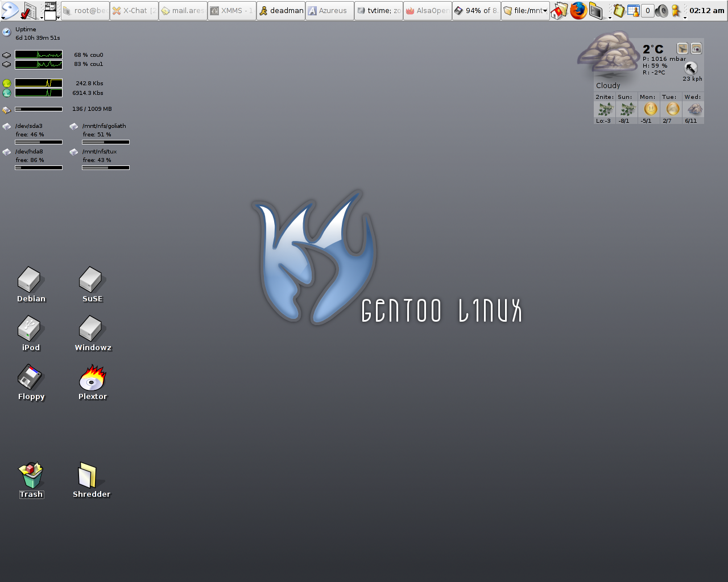Switch to the XMMS taskbar entry

(x=231, y=10)
